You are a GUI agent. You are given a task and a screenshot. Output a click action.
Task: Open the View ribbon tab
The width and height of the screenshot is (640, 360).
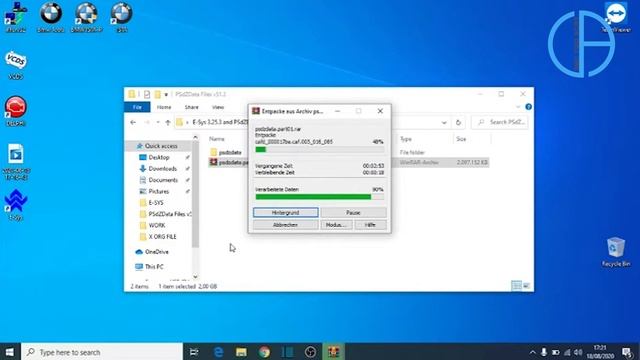pyautogui.click(x=218, y=107)
